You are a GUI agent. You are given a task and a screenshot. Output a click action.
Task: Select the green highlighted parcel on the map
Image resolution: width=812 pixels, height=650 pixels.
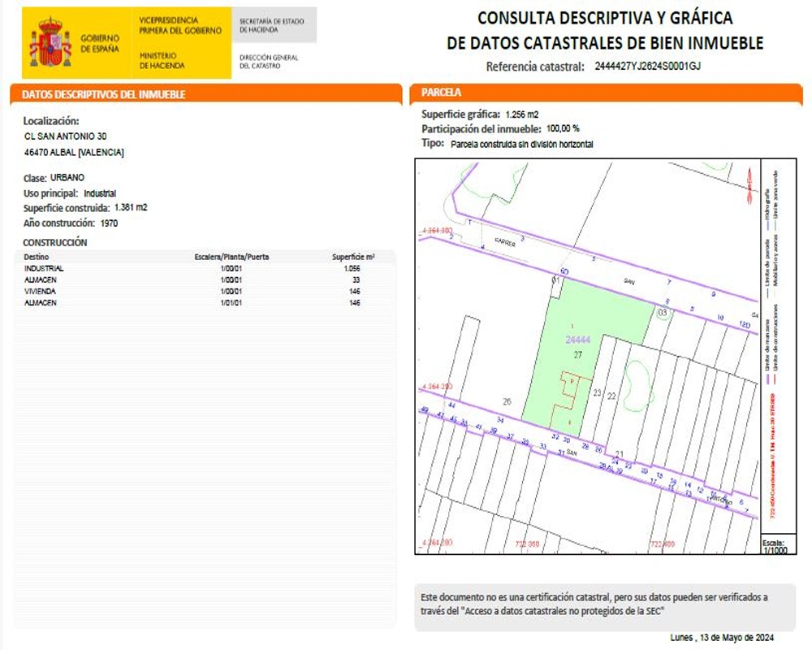coord(585,357)
